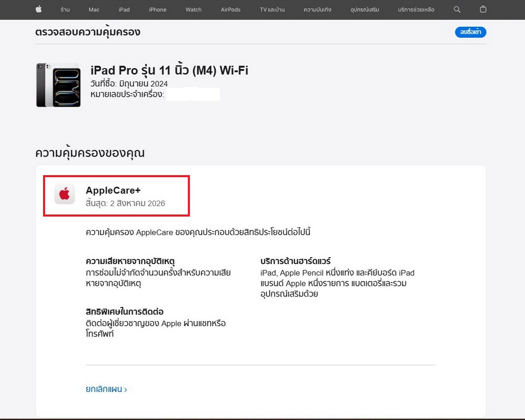Click the หมายเลขประจำเครื่อง serial number label
This screenshot has width=525, height=420.
pyautogui.click(x=127, y=94)
